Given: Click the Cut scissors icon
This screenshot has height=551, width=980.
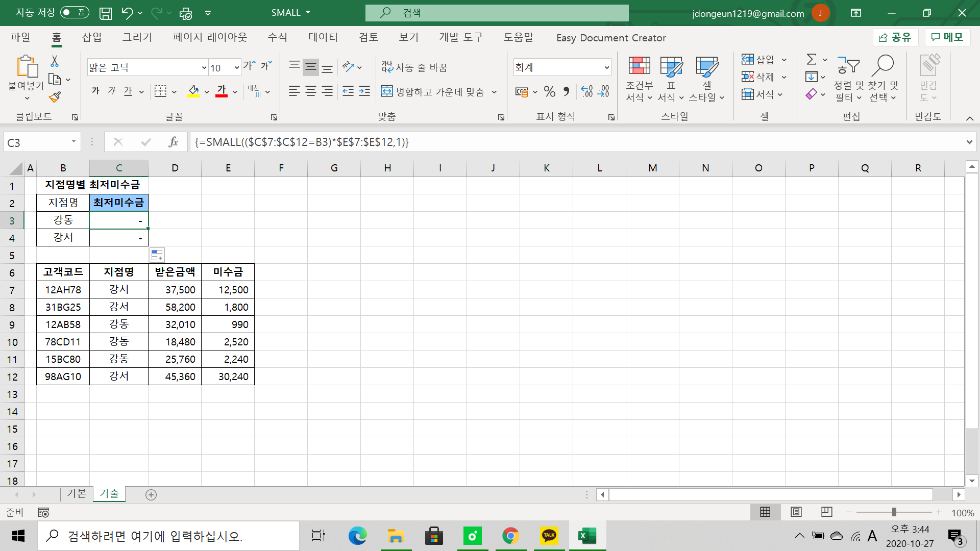Looking at the screenshot, I should pos(55,61).
